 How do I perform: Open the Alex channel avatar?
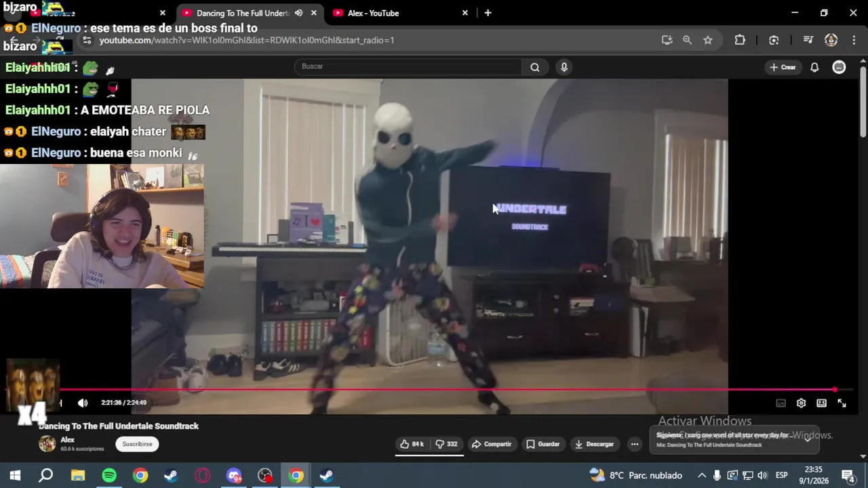[x=47, y=444]
